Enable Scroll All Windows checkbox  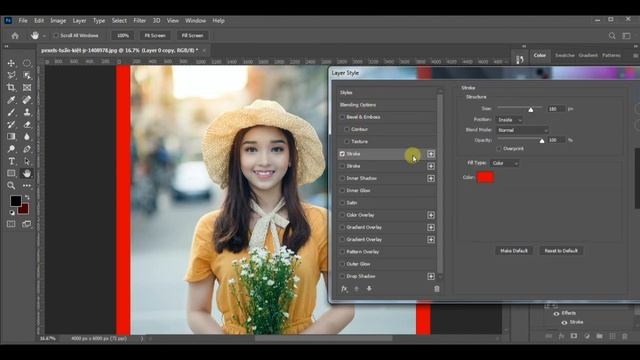point(56,36)
